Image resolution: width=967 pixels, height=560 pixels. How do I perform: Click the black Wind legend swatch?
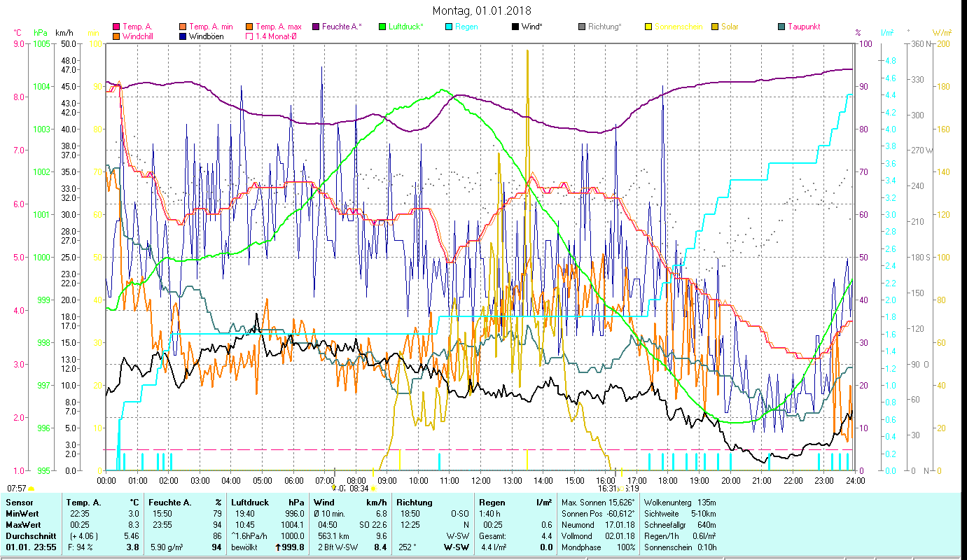point(515,27)
